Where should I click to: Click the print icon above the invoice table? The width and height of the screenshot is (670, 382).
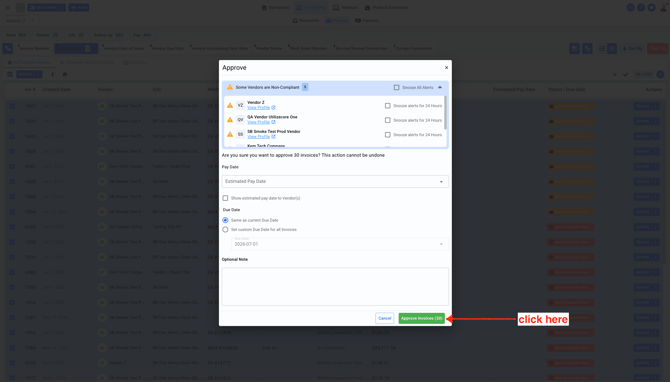[x=65, y=74]
